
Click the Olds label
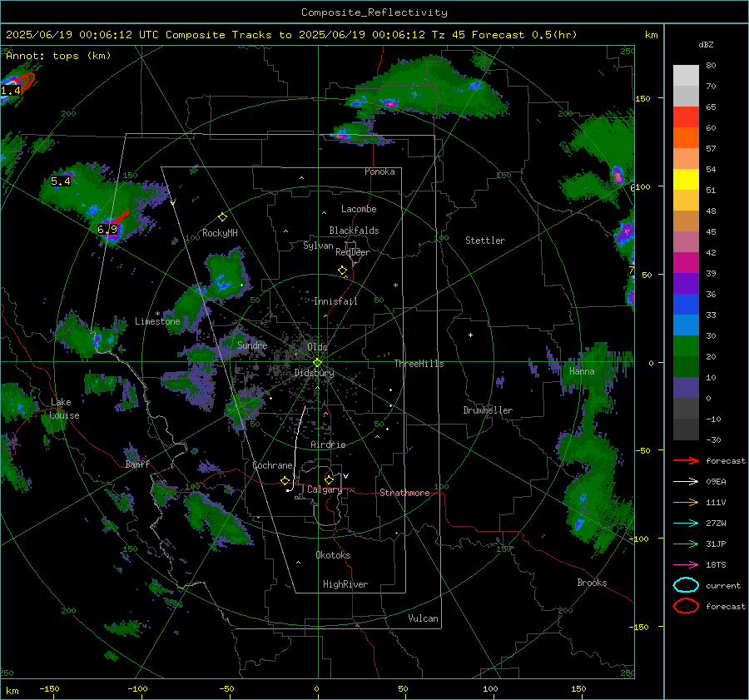[317, 347]
